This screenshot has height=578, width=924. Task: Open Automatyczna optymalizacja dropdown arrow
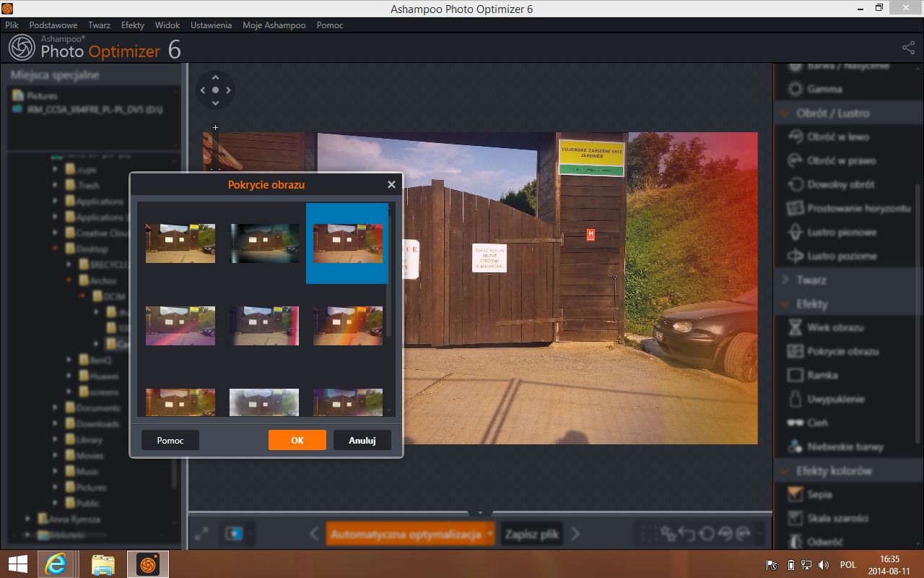(489, 534)
